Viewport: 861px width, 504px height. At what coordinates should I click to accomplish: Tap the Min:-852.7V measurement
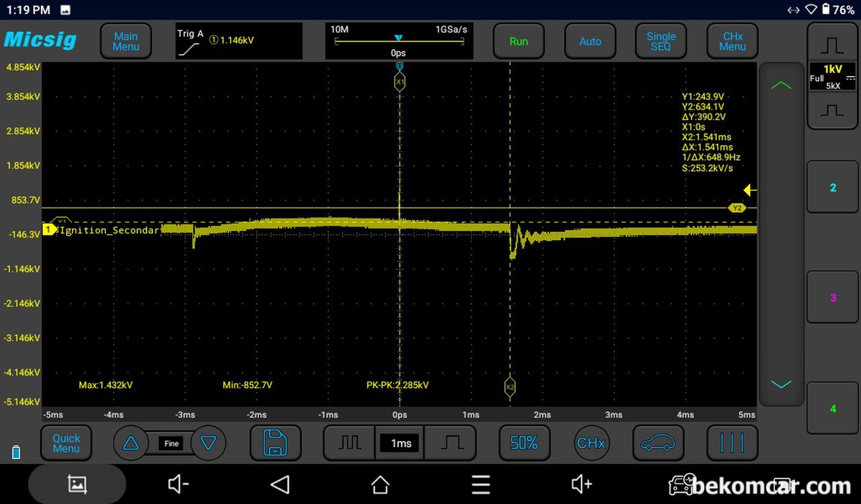click(x=248, y=386)
